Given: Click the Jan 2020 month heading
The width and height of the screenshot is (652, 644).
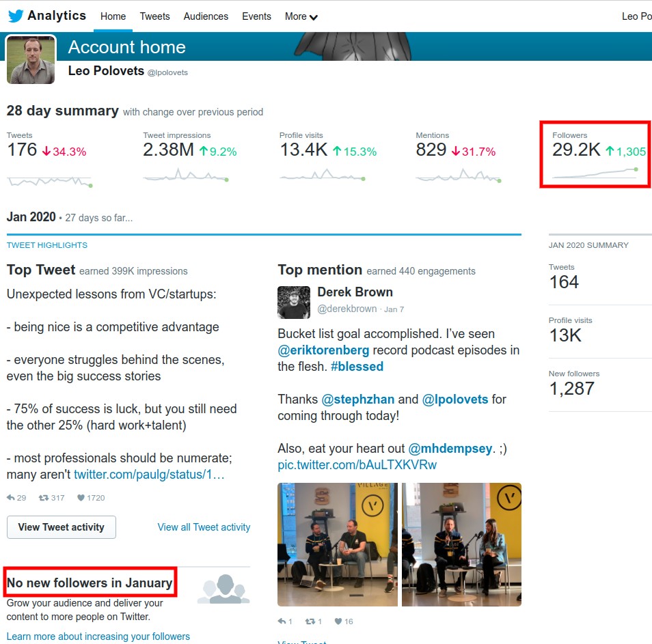Looking at the screenshot, I should coord(31,217).
